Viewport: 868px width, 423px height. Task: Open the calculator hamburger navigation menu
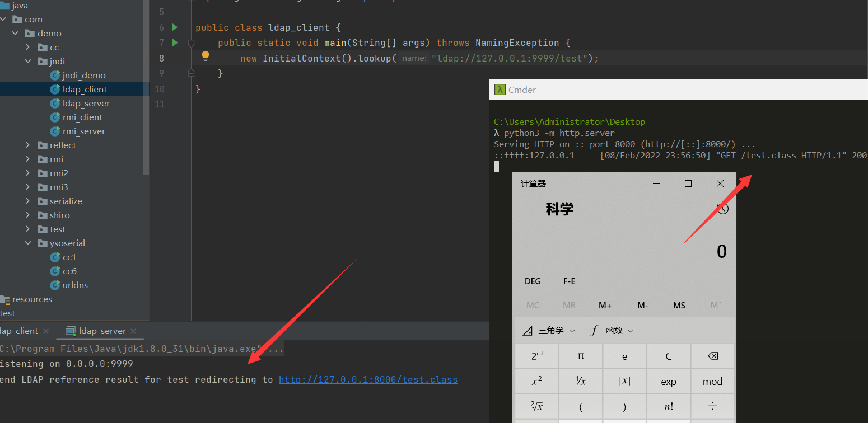pyautogui.click(x=526, y=209)
